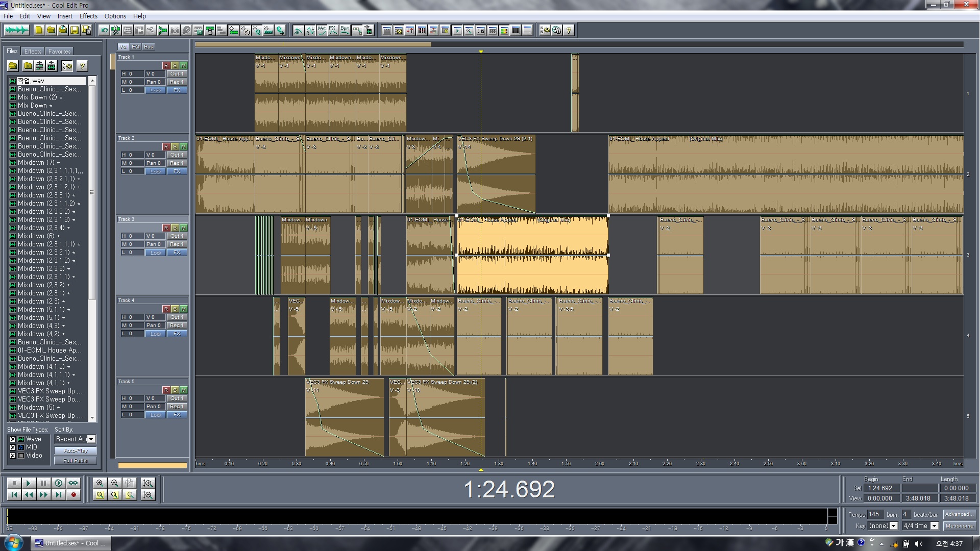This screenshot has width=980, height=551.
Task: Click the Metronome button
Action: coord(959,525)
